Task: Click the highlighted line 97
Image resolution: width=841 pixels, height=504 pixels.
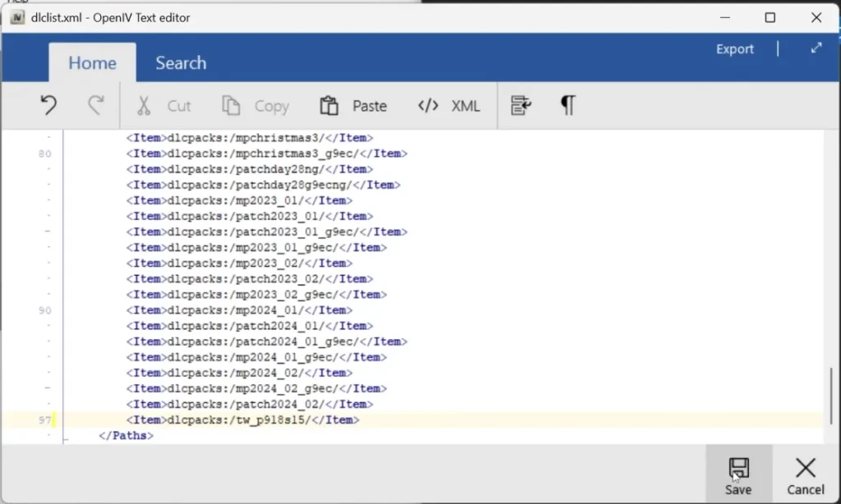Action: [243, 419]
